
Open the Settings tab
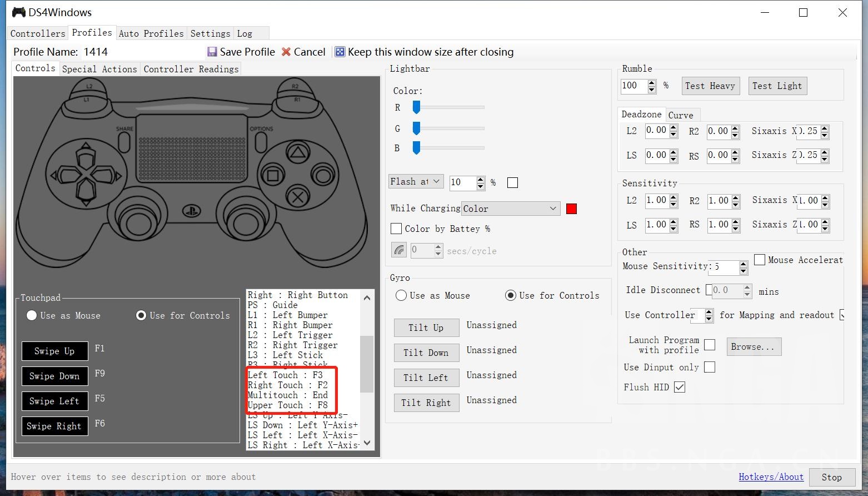(210, 33)
